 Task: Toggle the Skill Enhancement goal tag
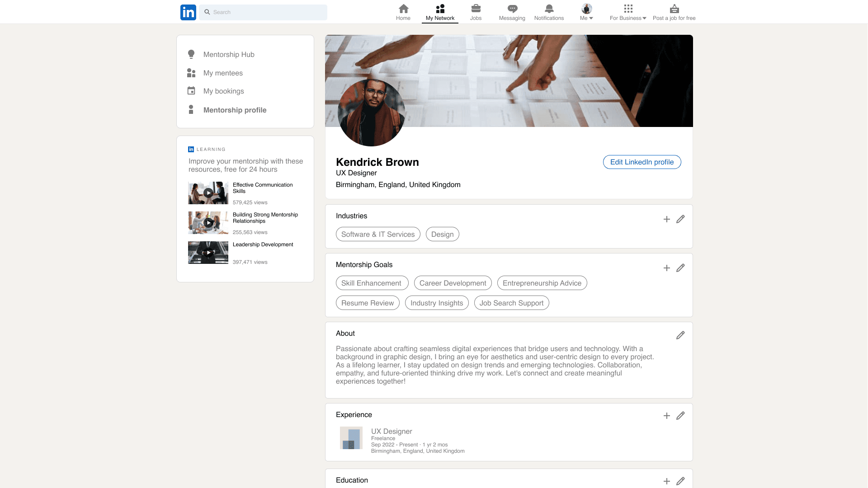click(x=372, y=283)
